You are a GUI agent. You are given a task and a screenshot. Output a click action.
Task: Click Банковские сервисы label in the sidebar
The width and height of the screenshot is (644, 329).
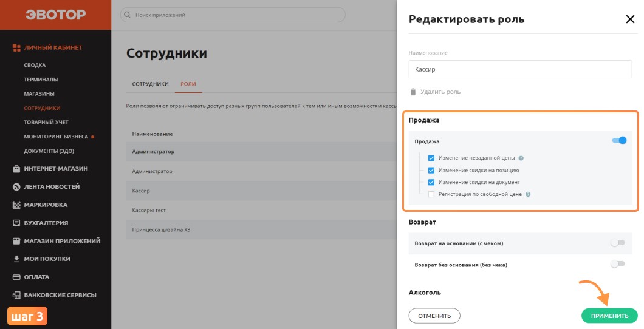tap(60, 295)
